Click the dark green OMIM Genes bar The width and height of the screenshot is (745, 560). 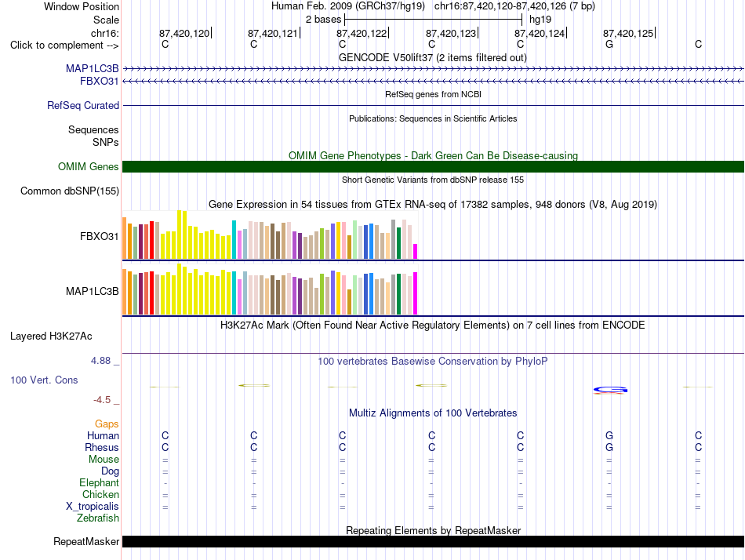tap(433, 166)
